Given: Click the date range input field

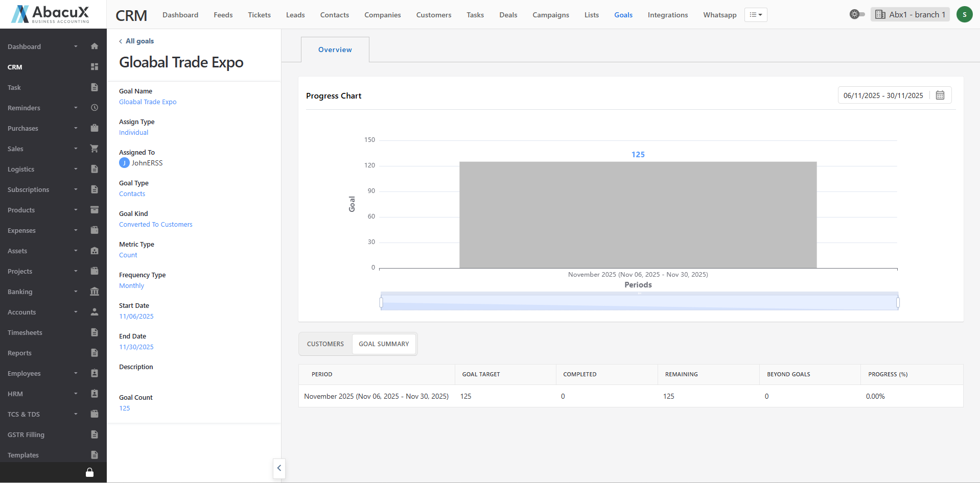Looking at the screenshot, I should pos(883,95).
